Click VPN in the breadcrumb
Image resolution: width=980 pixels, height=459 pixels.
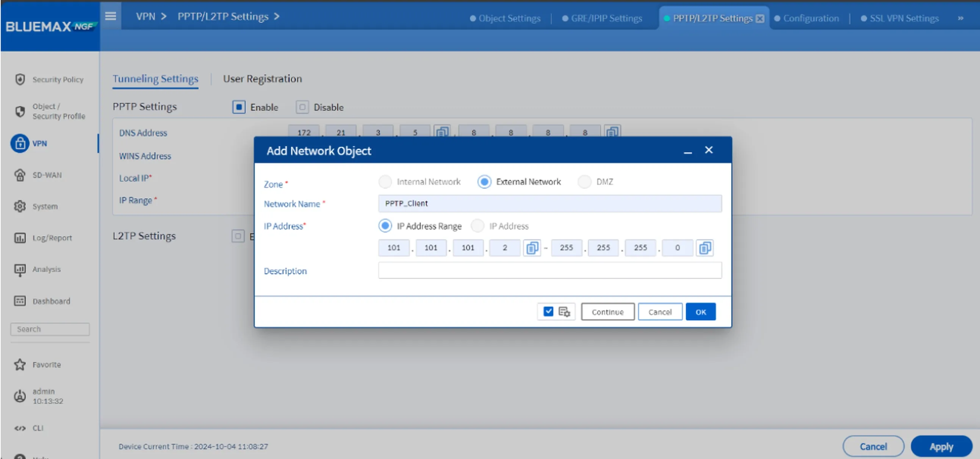[145, 16]
